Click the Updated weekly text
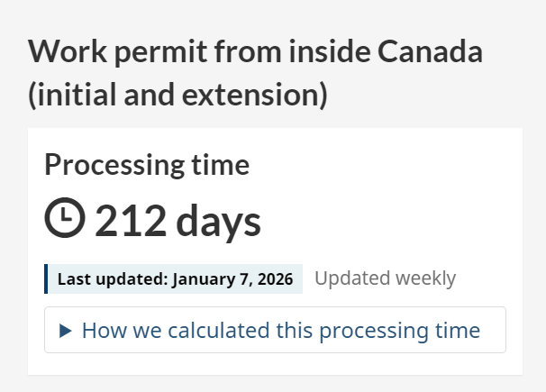The width and height of the screenshot is (546, 392). tap(385, 278)
